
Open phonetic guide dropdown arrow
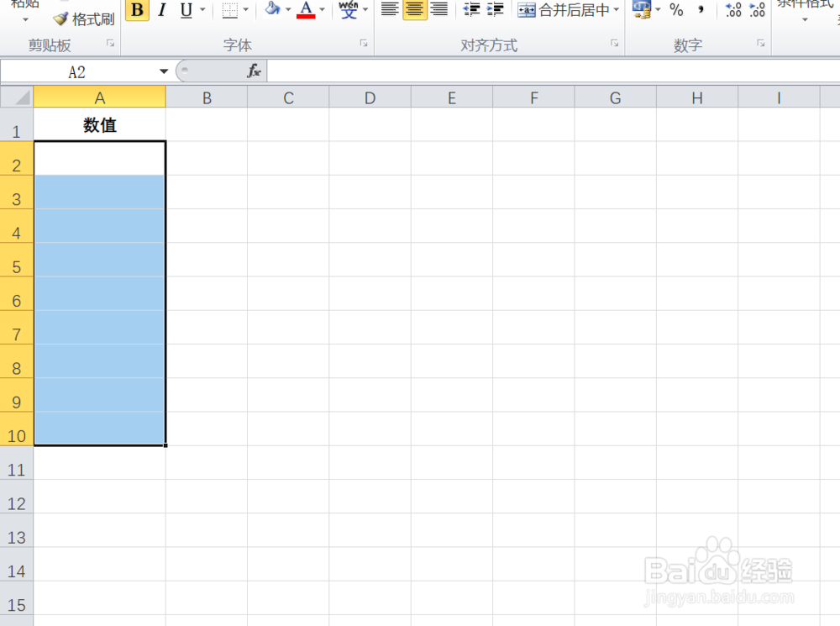[x=365, y=9]
